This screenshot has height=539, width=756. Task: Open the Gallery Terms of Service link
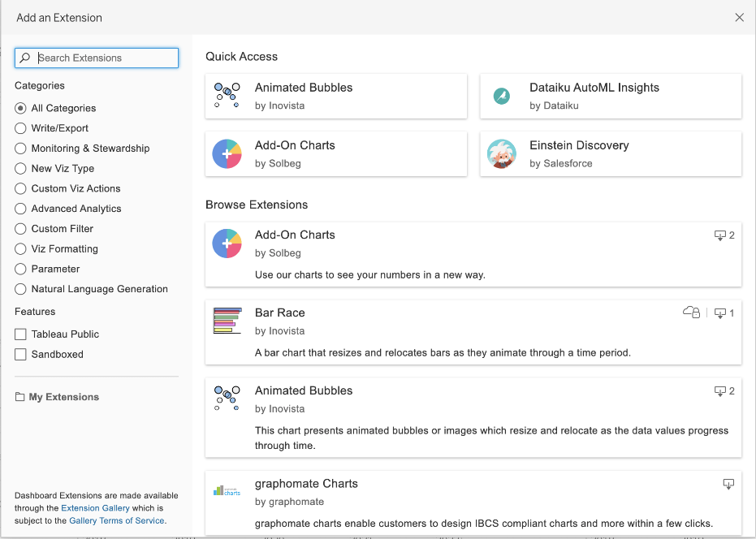pos(116,520)
